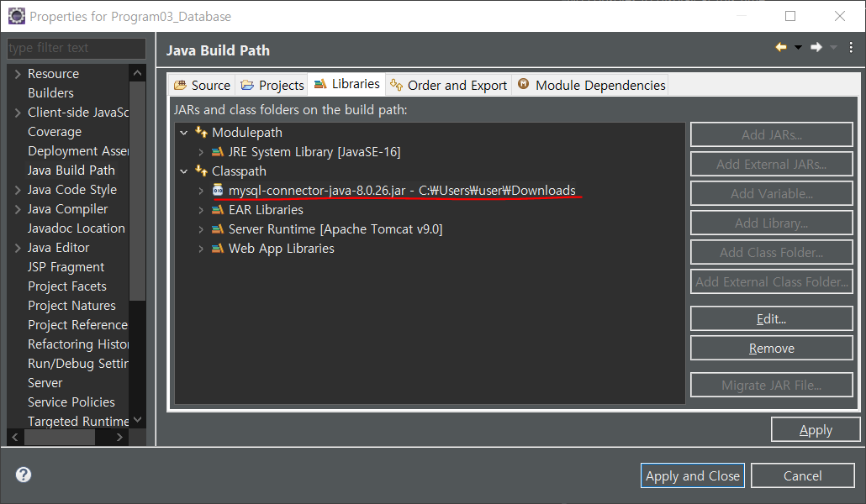Select Project Natures in the sidebar
Screen dimensions: 866x504
(x=71, y=306)
